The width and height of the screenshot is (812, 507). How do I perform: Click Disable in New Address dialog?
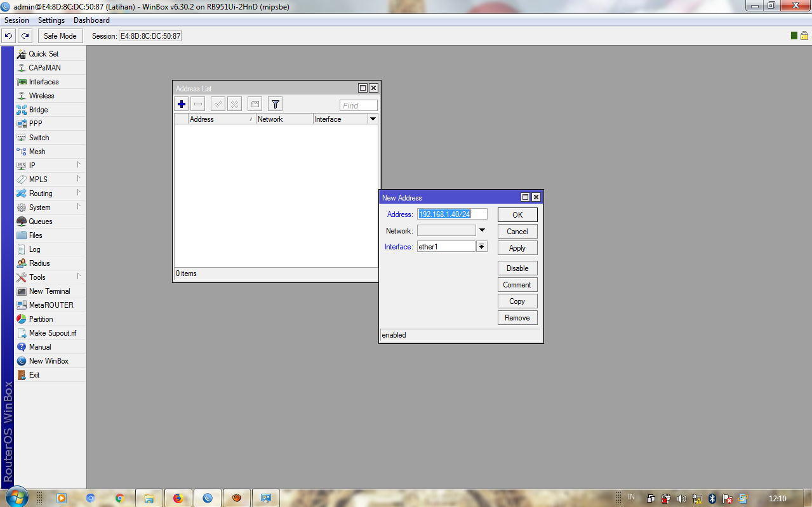pyautogui.click(x=517, y=268)
